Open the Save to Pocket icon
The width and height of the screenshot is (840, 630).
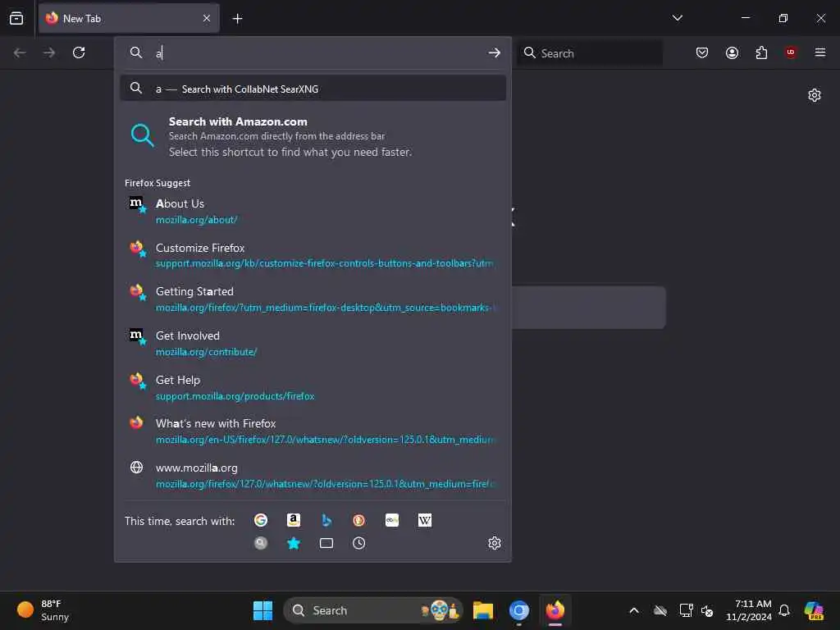pyautogui.click(x=702, y=52)
